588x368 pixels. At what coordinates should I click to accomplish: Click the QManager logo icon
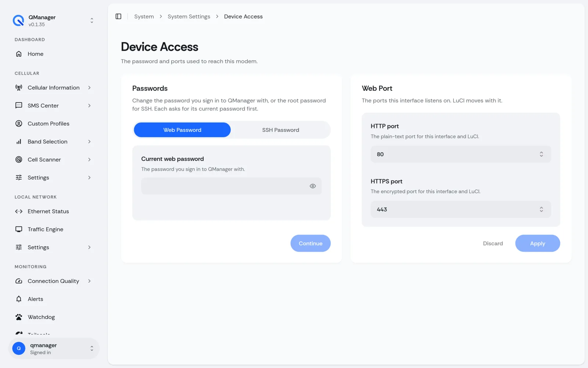[x=18, y=21]
